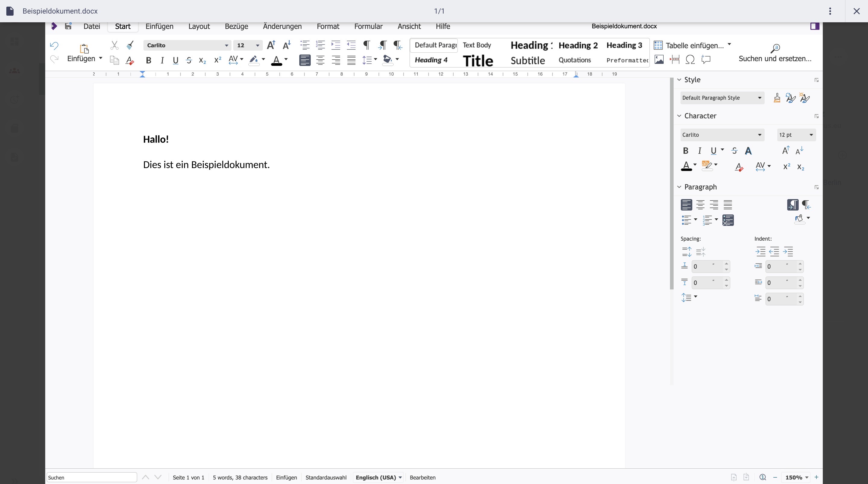Insert numbered list from ribbon
The image size is (868, 484).
(320, 45)
